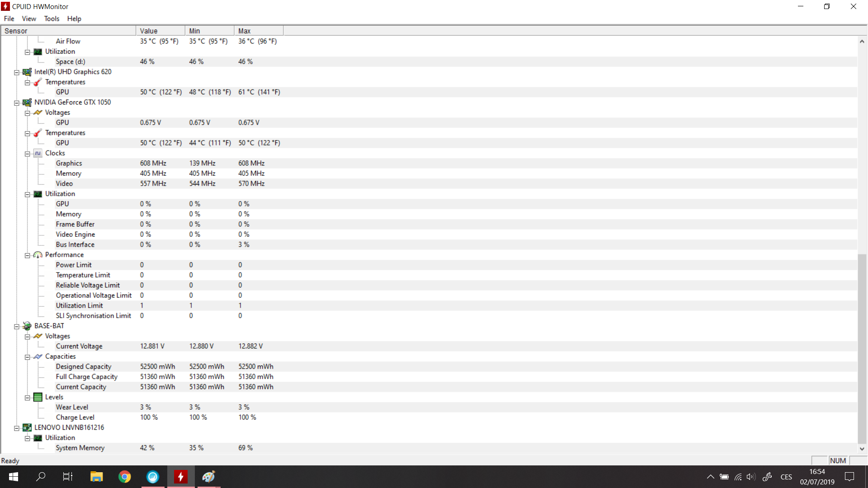868x488 pixels.
Task: Collapse the Performance section
Action: [x=28, y=255]
